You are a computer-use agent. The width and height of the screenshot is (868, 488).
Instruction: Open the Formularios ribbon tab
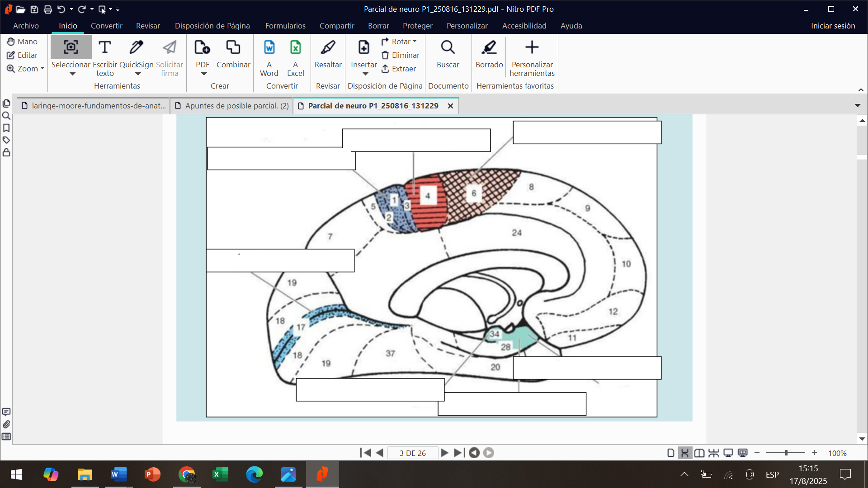point(285,26)
